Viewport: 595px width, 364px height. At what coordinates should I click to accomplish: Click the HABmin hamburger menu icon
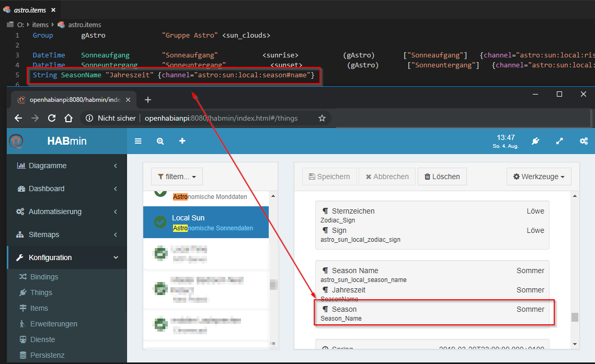138,141
